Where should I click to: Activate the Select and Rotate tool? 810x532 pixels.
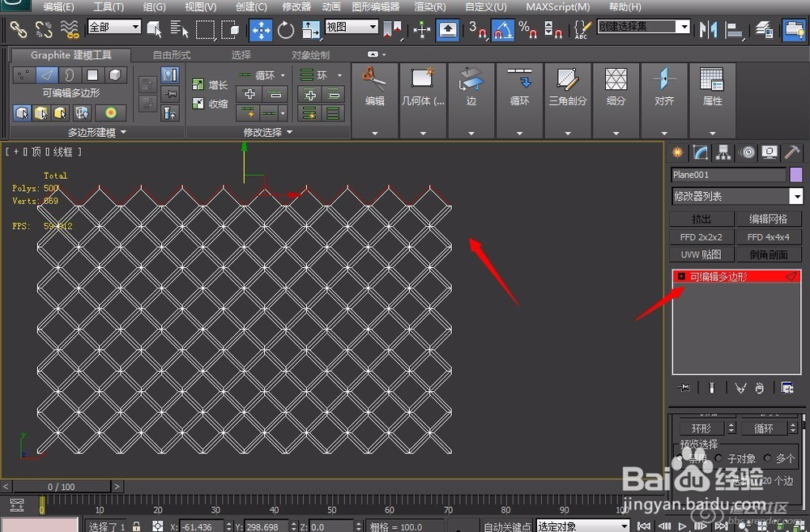pos(286,30)
